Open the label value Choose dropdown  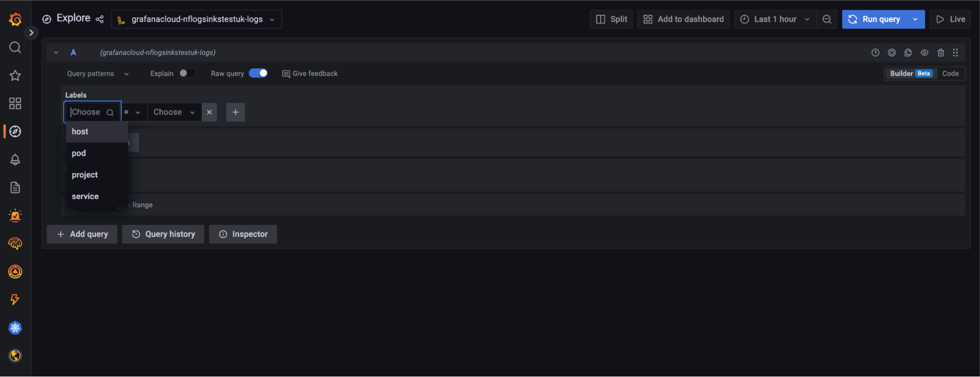(x=175, y=112)
